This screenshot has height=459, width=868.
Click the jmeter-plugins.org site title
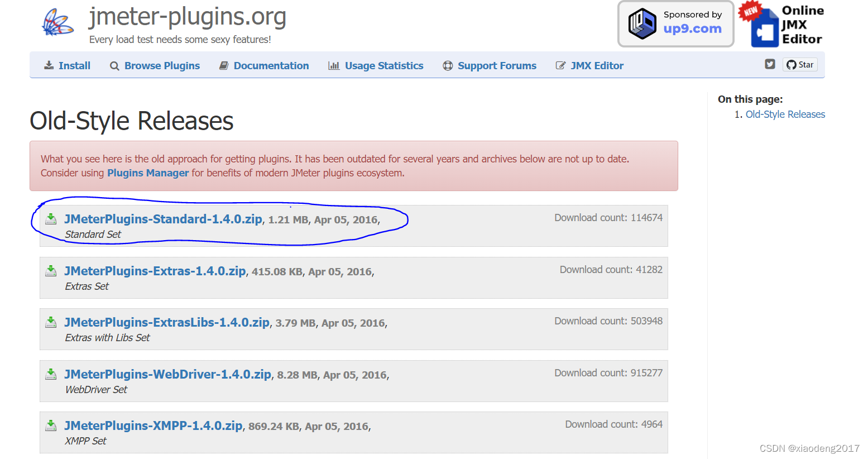(188, 17)
